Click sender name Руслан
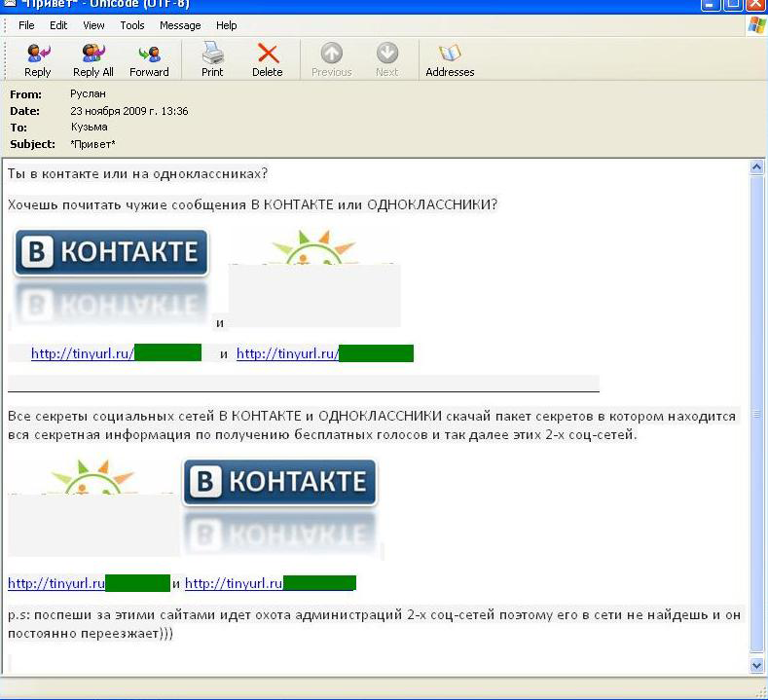The width and height of the screenshot is (768, 700). tap(88, 93)
